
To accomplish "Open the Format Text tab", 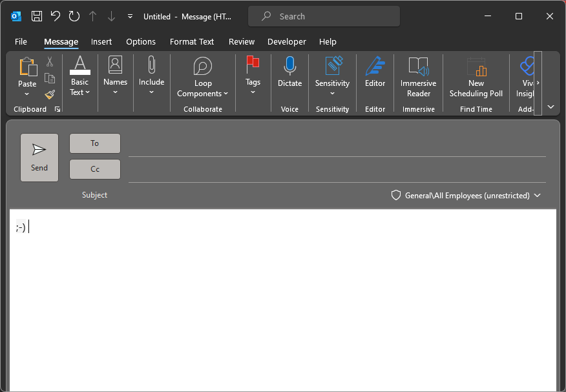I will pos(192,41).
